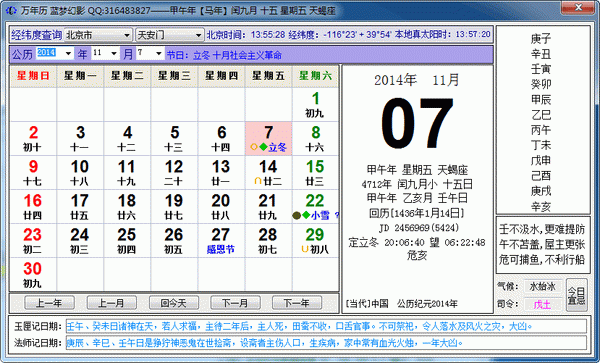The height and width of the screenshot is (363, 600).
Task: Select November 10 十八 in the calendar
Action: pos(80,173)
